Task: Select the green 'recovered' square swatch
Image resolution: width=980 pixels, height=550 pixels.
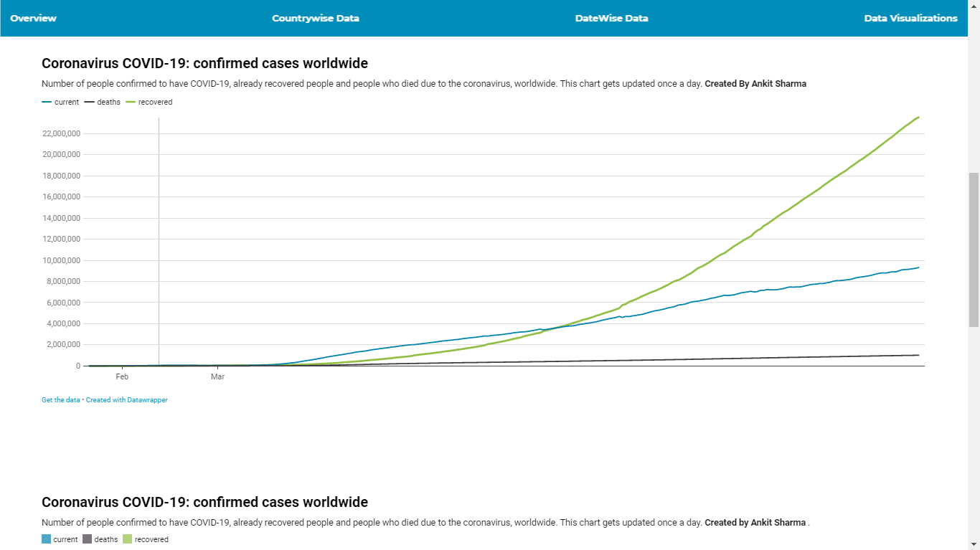Action: tap(127, 539)
